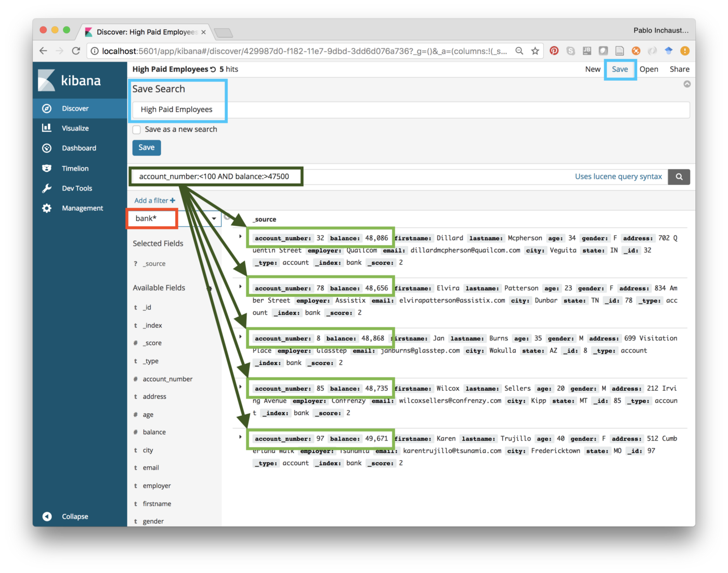Screen dimensions: 728x573
Task: Open the Dashboard gauge icon
Action: [x=47, y=148]
